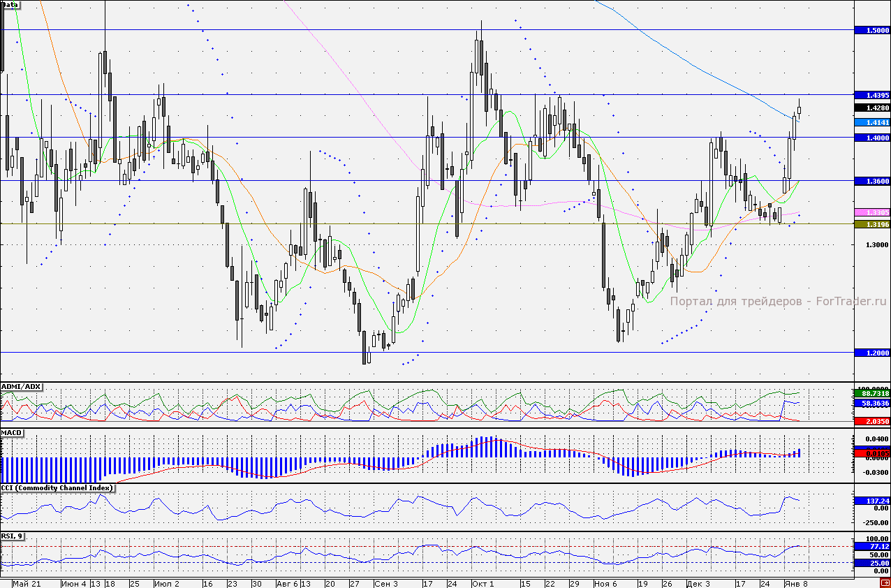This screenshot has height=588, width=891.
Task: Click the Окт 1 date on time axis
Action: (x=483, y=583)
